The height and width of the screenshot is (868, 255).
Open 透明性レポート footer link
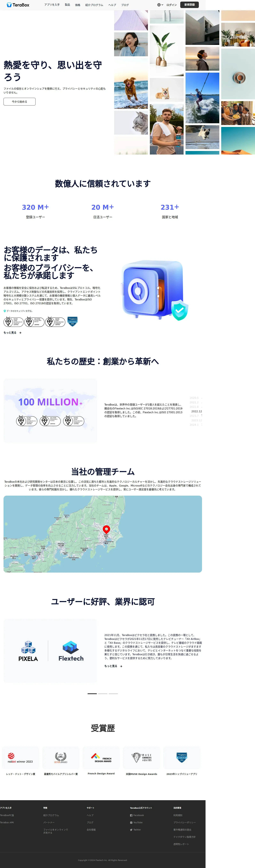tap(181, 844)
